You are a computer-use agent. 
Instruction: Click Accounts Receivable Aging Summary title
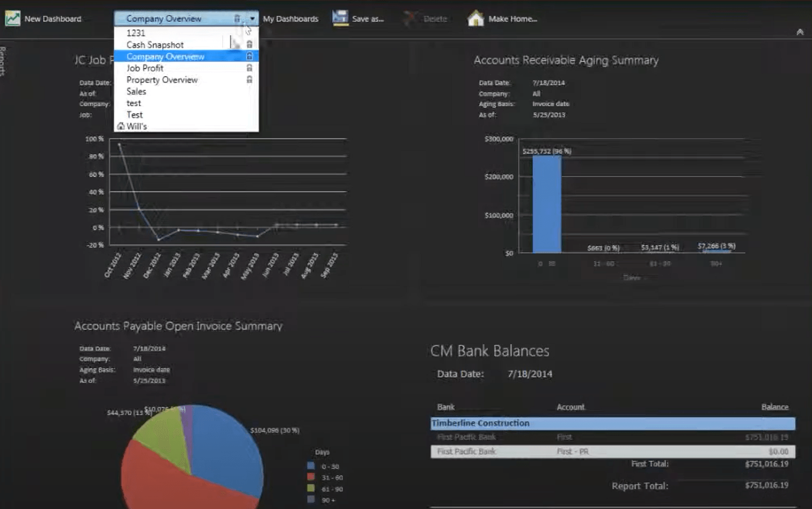(x=566, y=60)
